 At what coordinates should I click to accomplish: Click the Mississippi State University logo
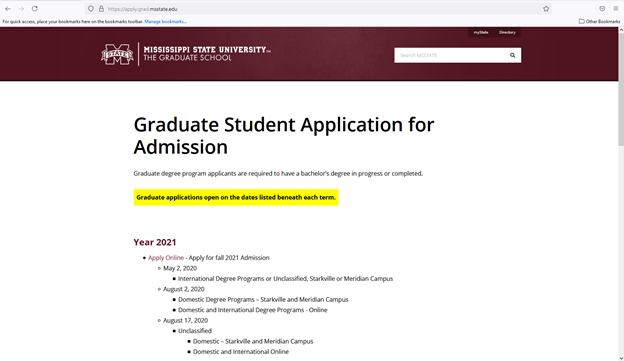coord(117,54)
